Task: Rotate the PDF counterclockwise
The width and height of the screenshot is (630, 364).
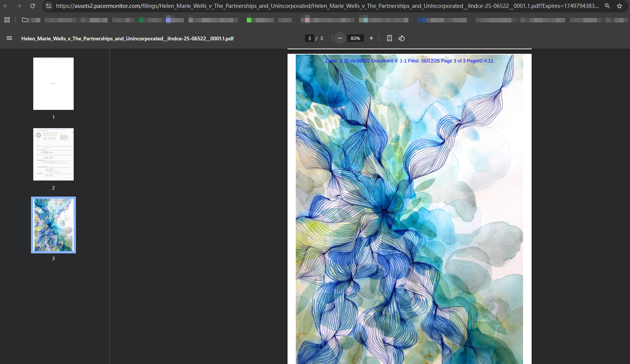Action: 402,38
